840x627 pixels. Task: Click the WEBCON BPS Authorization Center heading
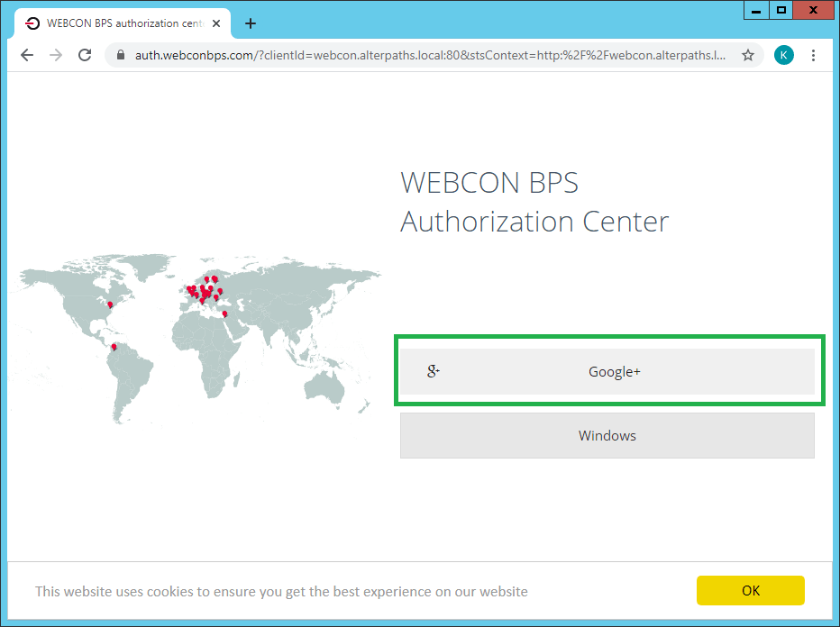(534, 202)
